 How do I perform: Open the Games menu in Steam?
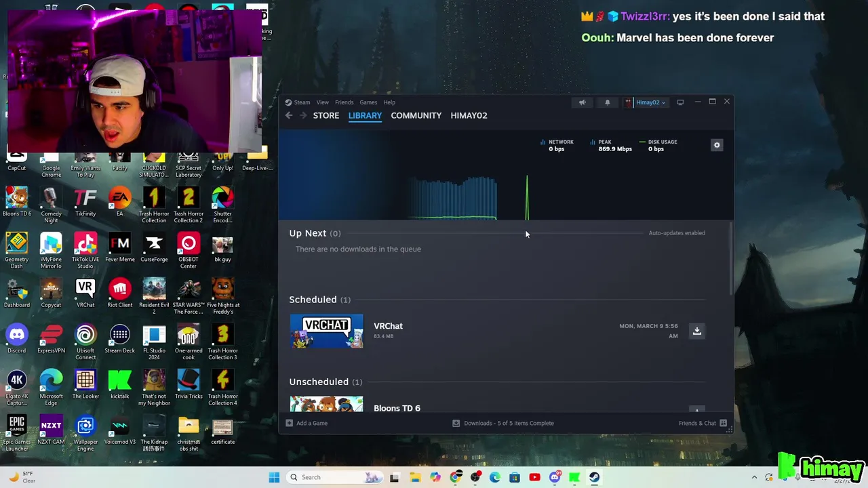[x=368, y=102]
